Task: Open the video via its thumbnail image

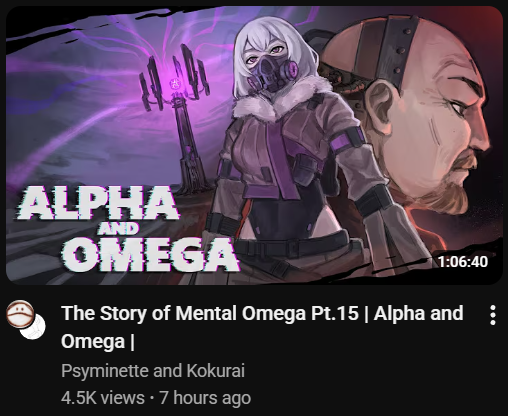Action: [x=254, y=145]
